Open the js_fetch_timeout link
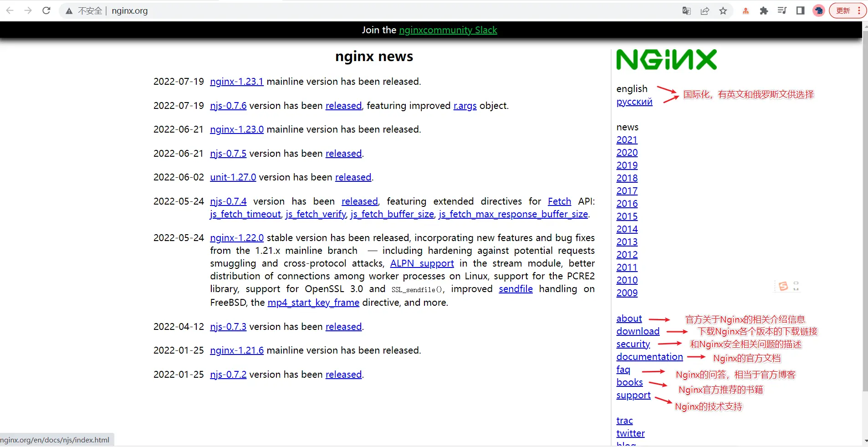 [x=245, y=214]
